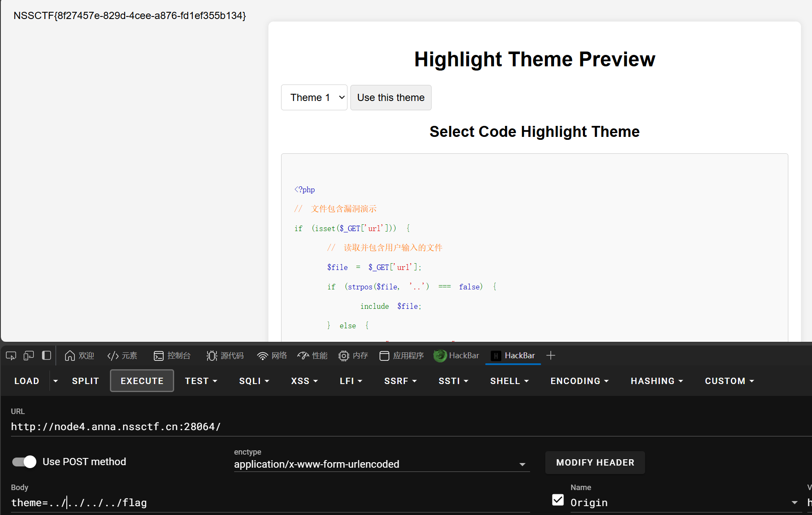Viewport: 812px width, 515px height.
Task: Click the plus icon to add tool
Action: (550, 356)
